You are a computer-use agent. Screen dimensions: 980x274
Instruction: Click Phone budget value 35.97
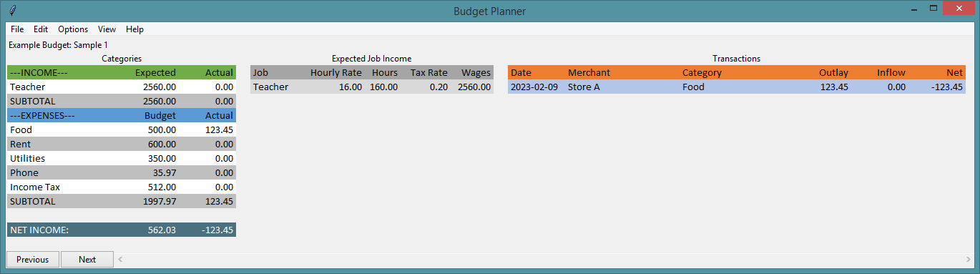(x=165, y=172)
